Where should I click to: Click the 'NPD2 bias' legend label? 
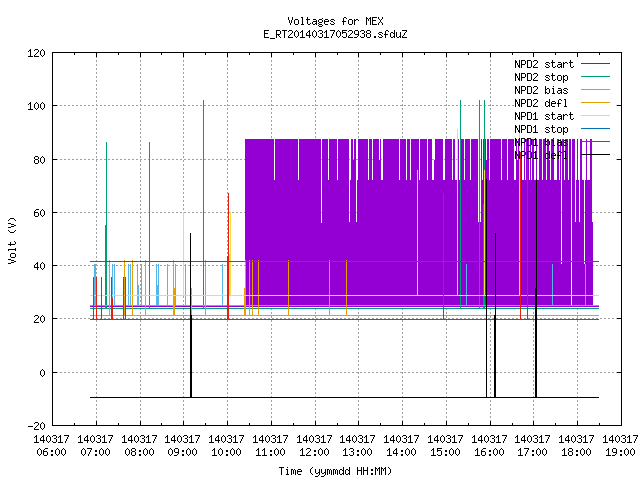[541, 90]
